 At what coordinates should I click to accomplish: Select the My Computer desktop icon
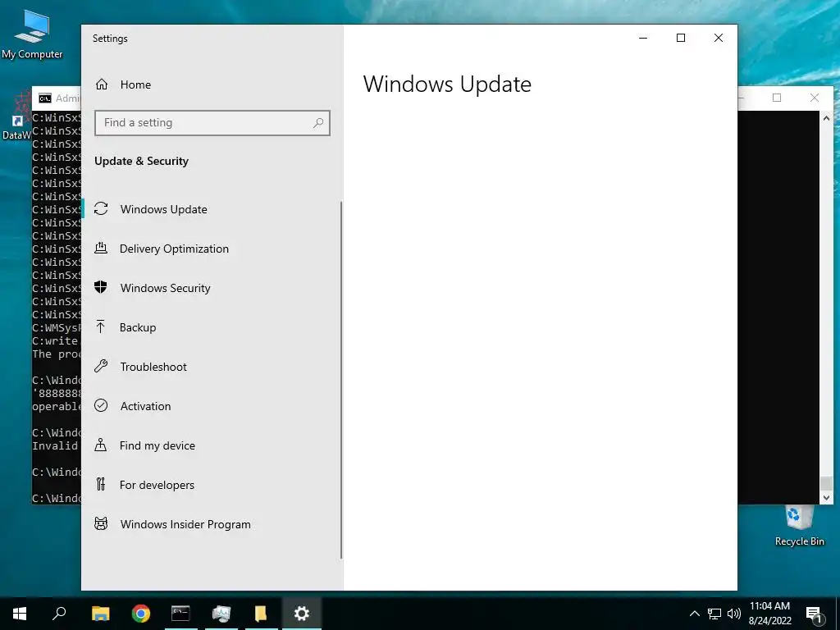pyautogui.click(x=32, y=34)
